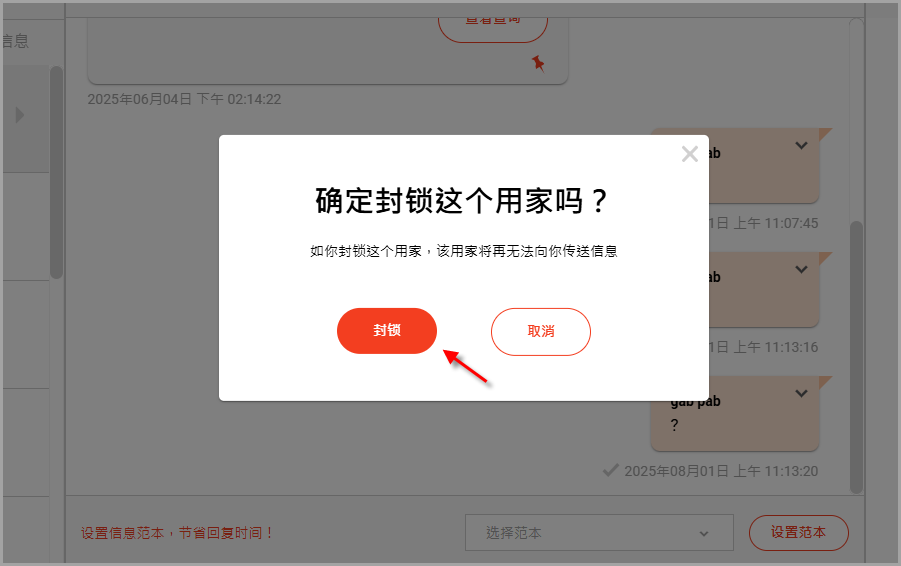The width and height of the screenshot is (901, 566).
Task: Click the dropdown arrow in template selector
Action: coord(704,534)
